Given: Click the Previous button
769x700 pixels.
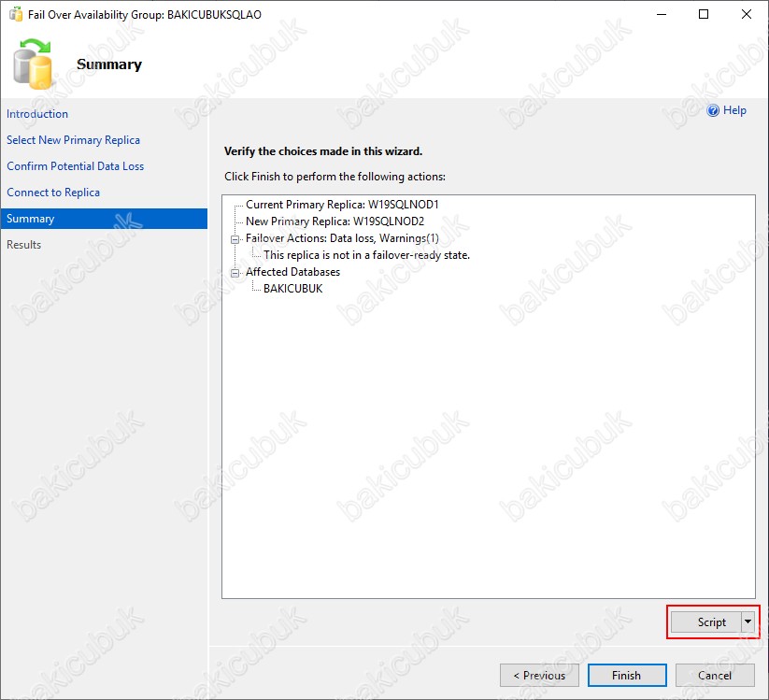Looking at the screenshot, I should 539,676.
